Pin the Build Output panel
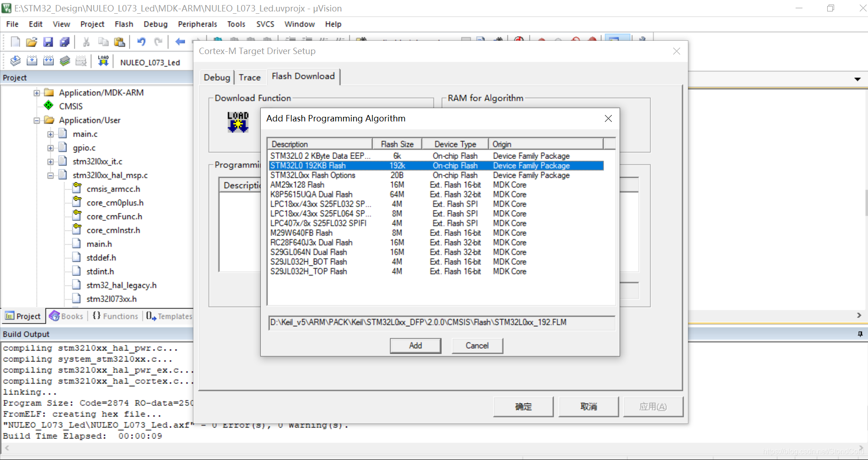Viewport: 868px width, 460px height. click(x=860, y=334)
